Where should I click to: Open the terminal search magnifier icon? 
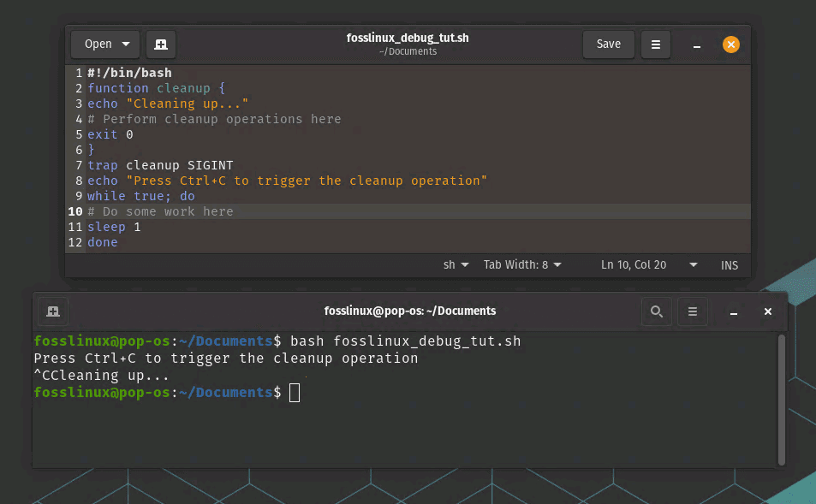tap(657, 311)
